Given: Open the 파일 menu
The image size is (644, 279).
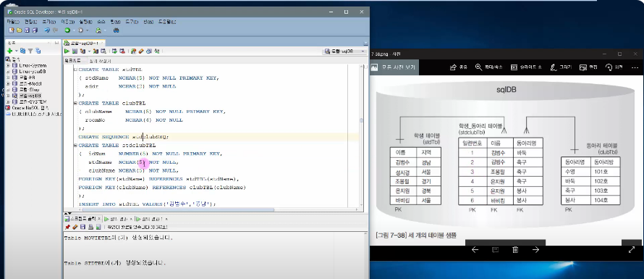Looking at the screenshot, I should click(x=14, y=22).
